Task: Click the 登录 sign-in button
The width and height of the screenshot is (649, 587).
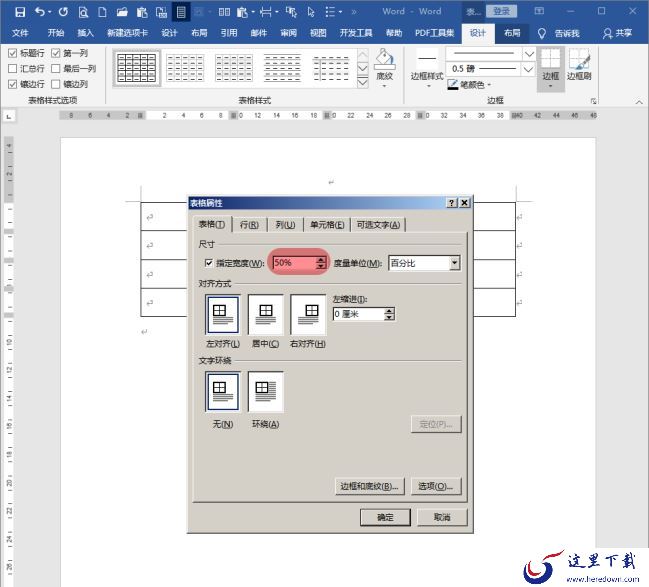Action: tap(501, 11)
